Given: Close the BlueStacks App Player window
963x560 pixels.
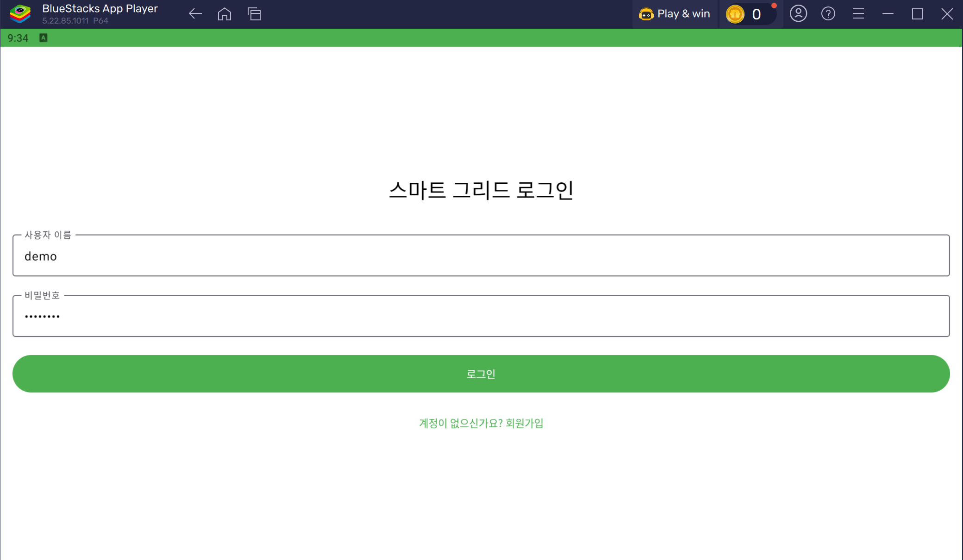Looking at the screenshot, I should pyautogui.click(x=947, y=14).
